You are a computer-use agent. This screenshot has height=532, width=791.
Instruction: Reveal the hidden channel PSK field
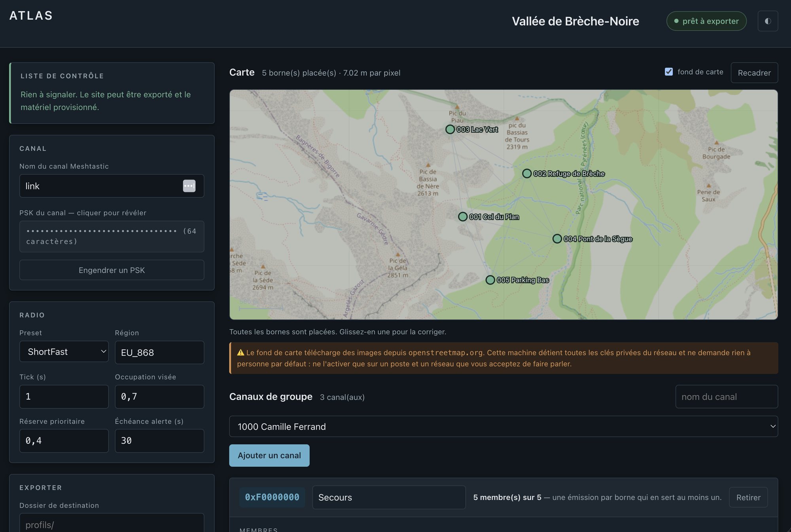click(112, 236)
